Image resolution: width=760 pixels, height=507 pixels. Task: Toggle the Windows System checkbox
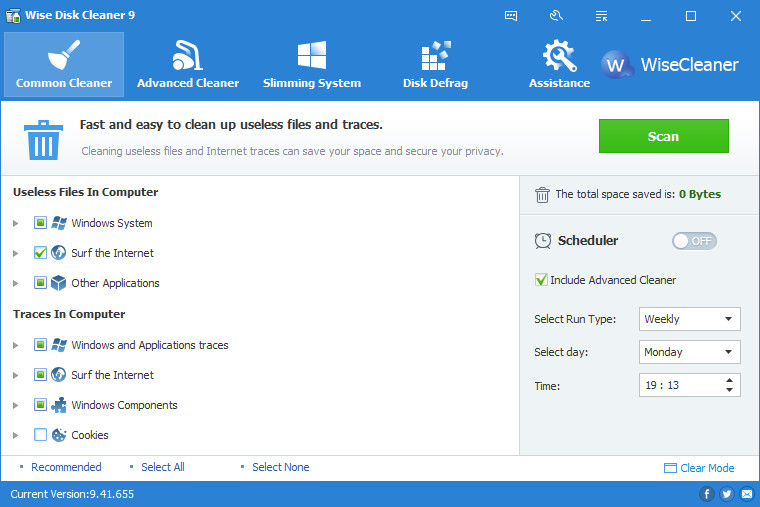[40, 223]
